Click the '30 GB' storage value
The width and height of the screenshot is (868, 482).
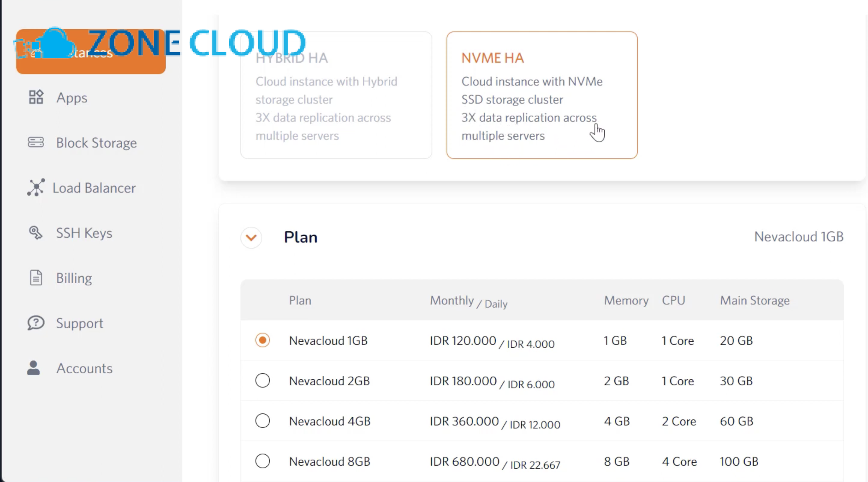[x=736, y=381]
